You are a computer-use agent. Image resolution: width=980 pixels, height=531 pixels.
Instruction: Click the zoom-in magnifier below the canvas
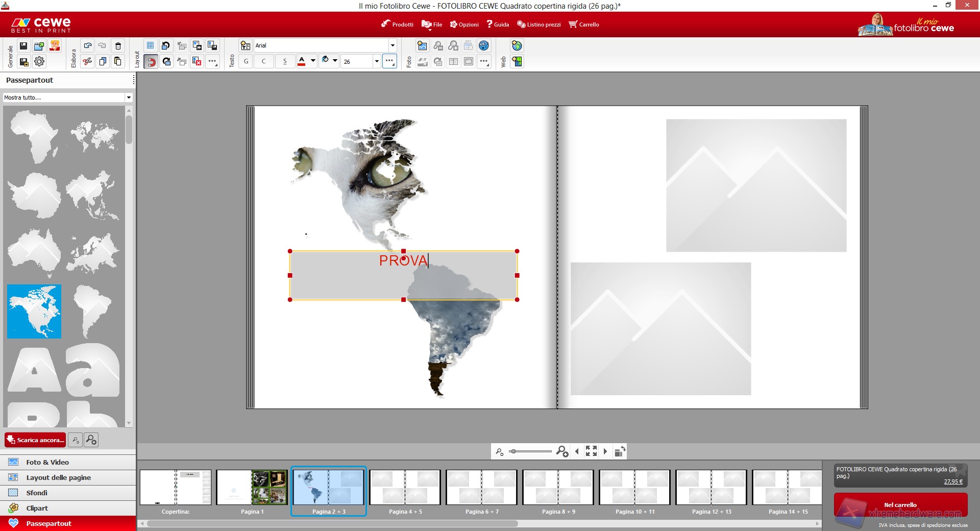pos(562,451)
